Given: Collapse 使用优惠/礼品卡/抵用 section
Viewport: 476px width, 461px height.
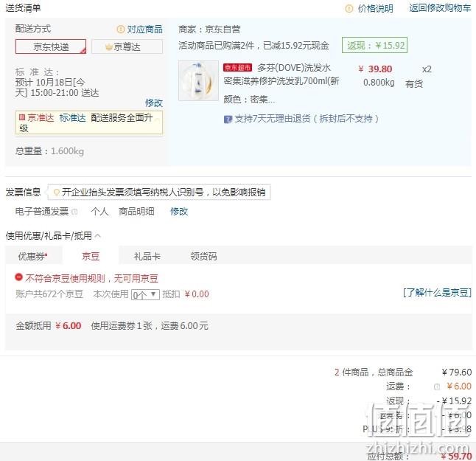Looking at the screenshot, I should (97, 235).
